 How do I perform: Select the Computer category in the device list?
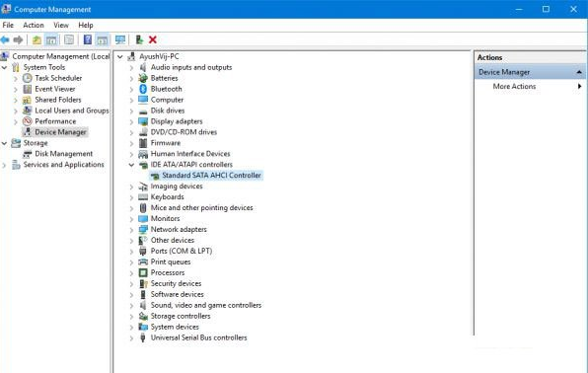point(167,100)
